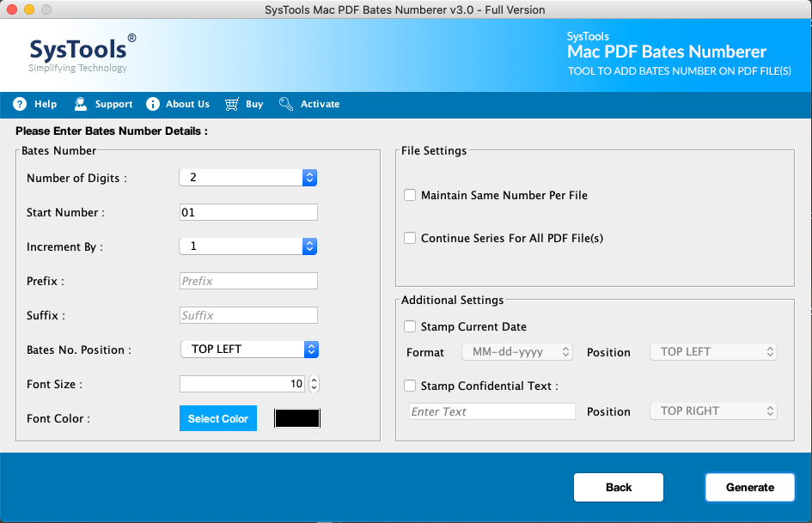Toggle Stamp Current Date checkbox
The width and height of the screenshot is (812, 523).
tap(410, 326)
